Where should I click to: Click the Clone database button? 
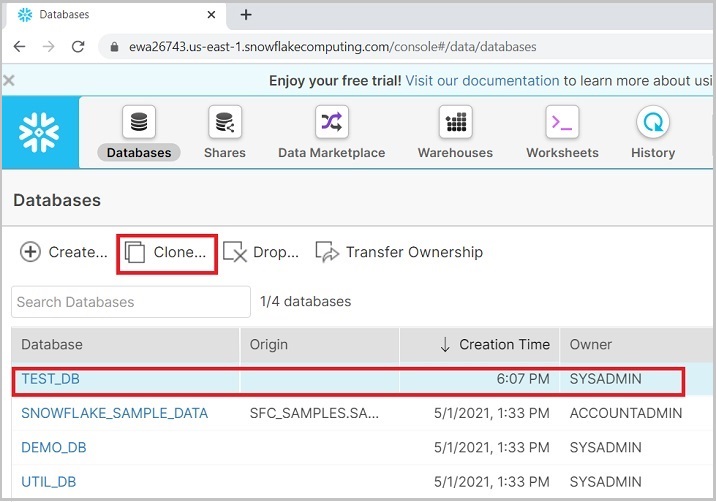point(167,252)
